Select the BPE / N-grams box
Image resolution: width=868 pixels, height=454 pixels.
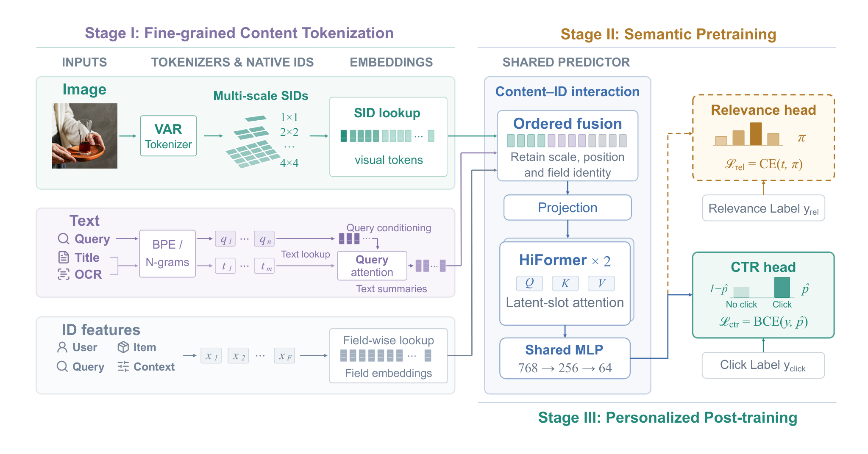pos(167,254)
